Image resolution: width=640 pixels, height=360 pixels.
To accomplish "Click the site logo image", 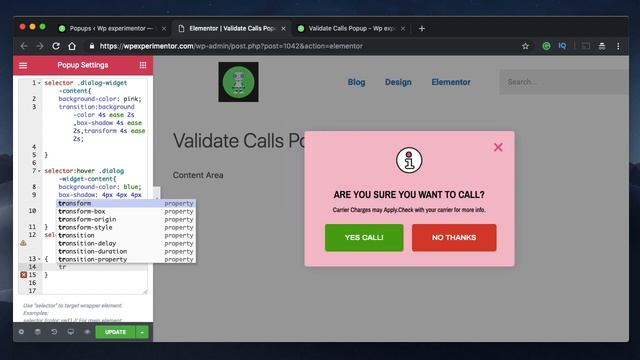I will 238,82.
